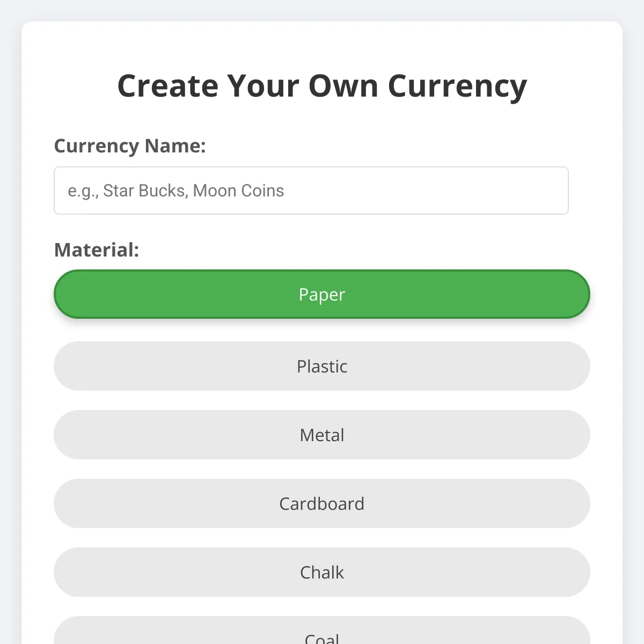Focus the text box for naming your currency

click(x=311, y=191)
